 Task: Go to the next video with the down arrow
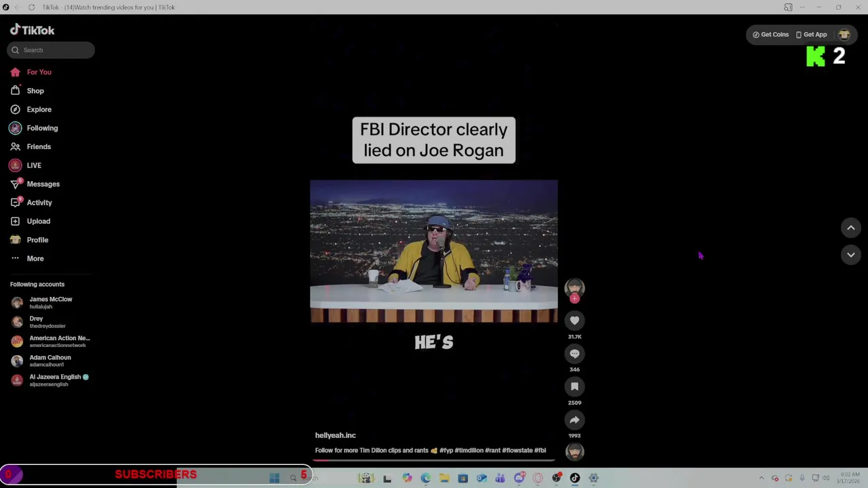(850, 255)
